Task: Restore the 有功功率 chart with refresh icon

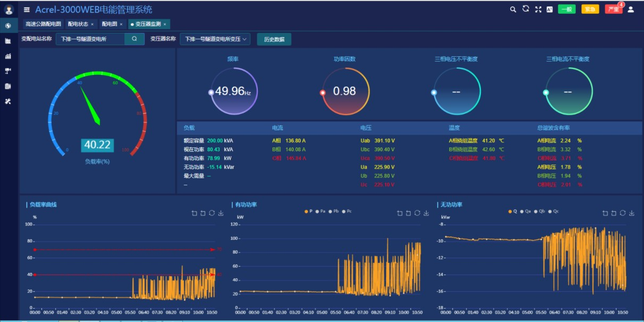Action: (x=417, y=213)
